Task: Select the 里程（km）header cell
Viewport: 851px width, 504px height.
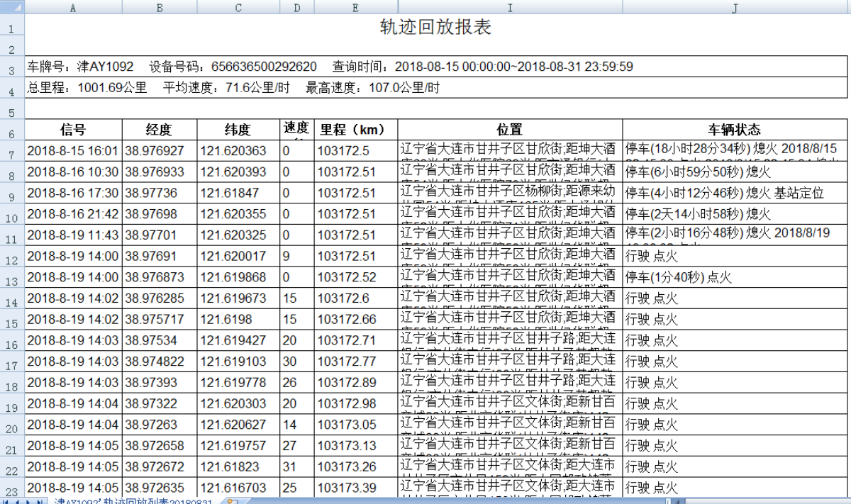Action: point(356,130)
